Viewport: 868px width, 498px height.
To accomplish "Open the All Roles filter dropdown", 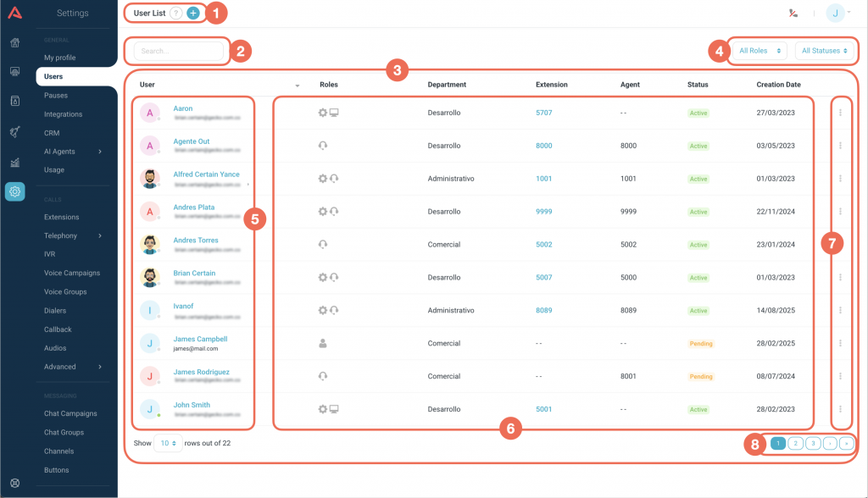I will tap(759, 51).
